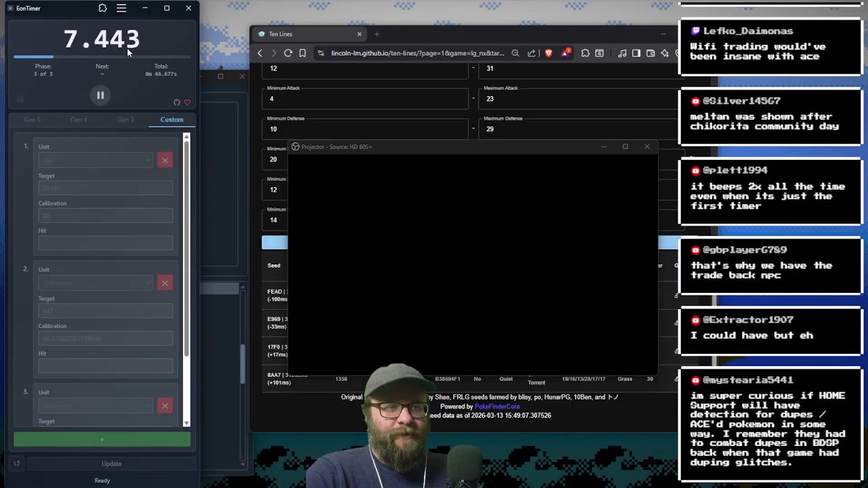The height and width of the screenshot is (488, 868).
Task: Click the Minimum Attack field showing 4
Action: coord(365,99)
